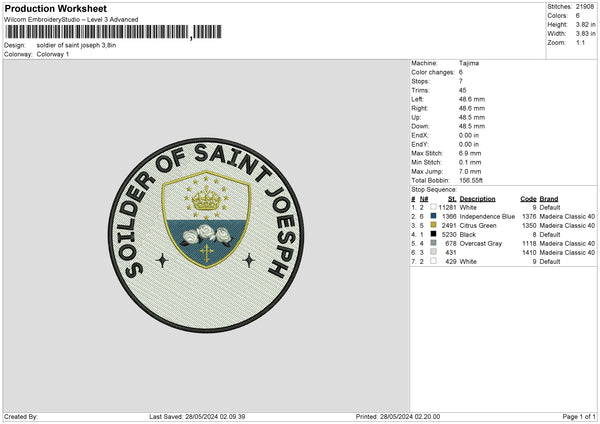Click the N# column header
600x424 pixels.
[424, 199]
